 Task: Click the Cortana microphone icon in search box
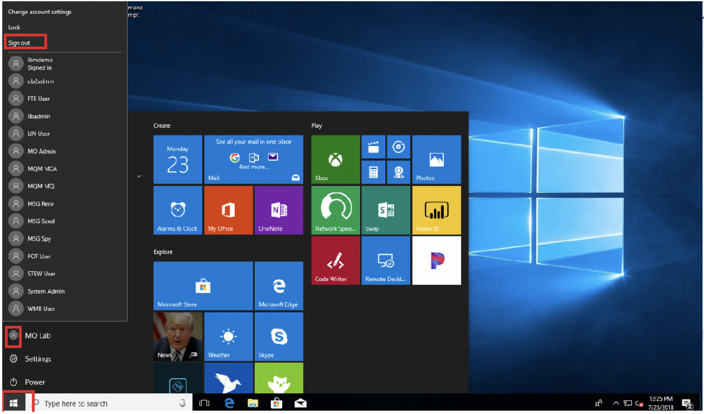pos(183,404)
